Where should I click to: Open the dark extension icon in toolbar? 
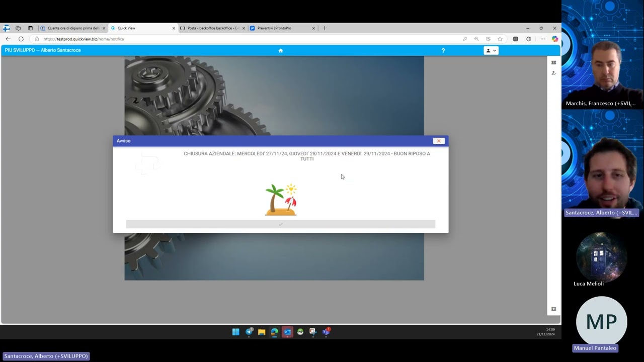click(x=515, y=39)
